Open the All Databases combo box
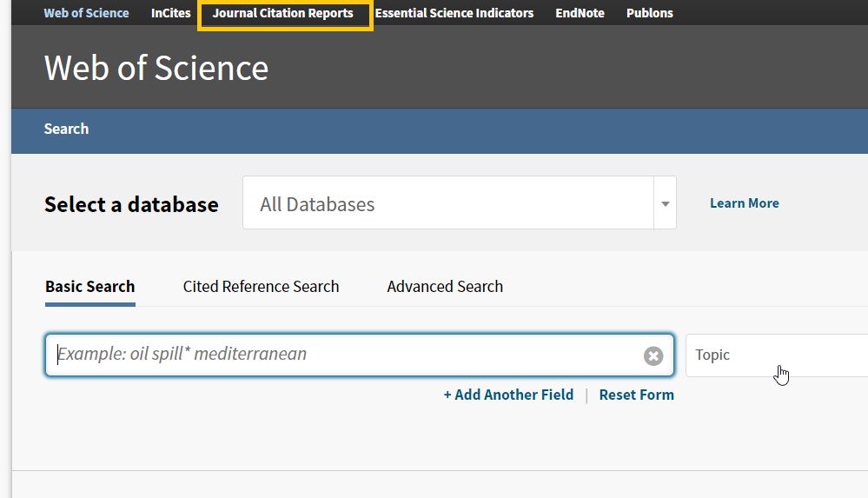Image resolution: width=868 pixels, height=498 pixels. click(x=447, y=204)
